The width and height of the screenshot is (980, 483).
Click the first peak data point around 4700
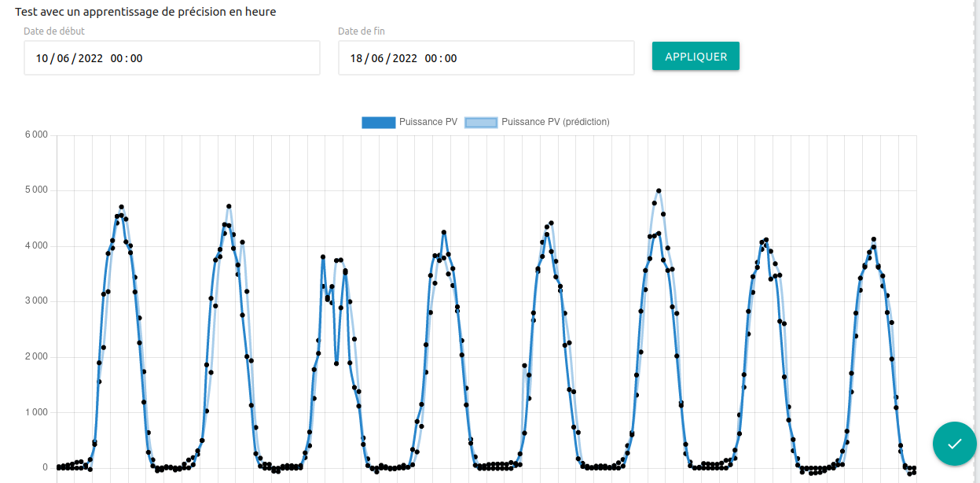120,206
